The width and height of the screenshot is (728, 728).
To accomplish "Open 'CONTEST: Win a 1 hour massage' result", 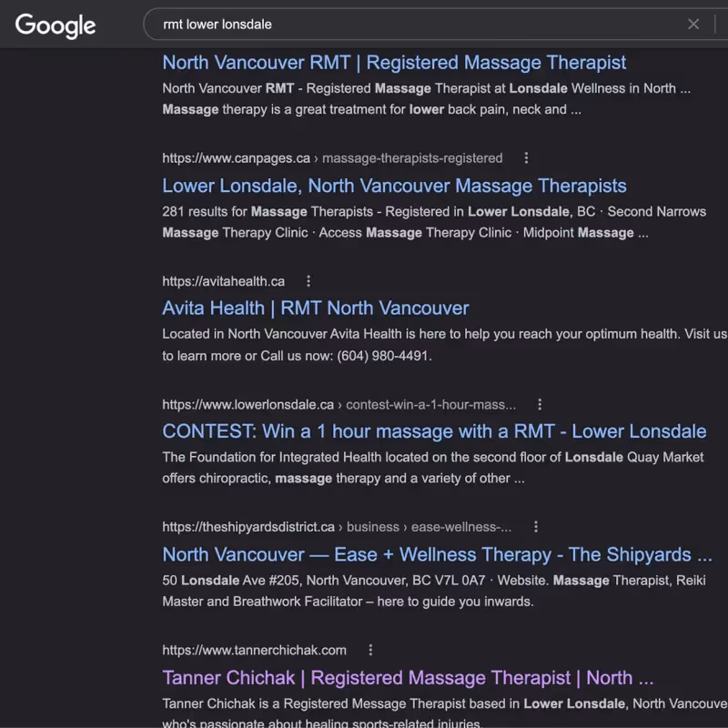I will (x=434, y=431).
